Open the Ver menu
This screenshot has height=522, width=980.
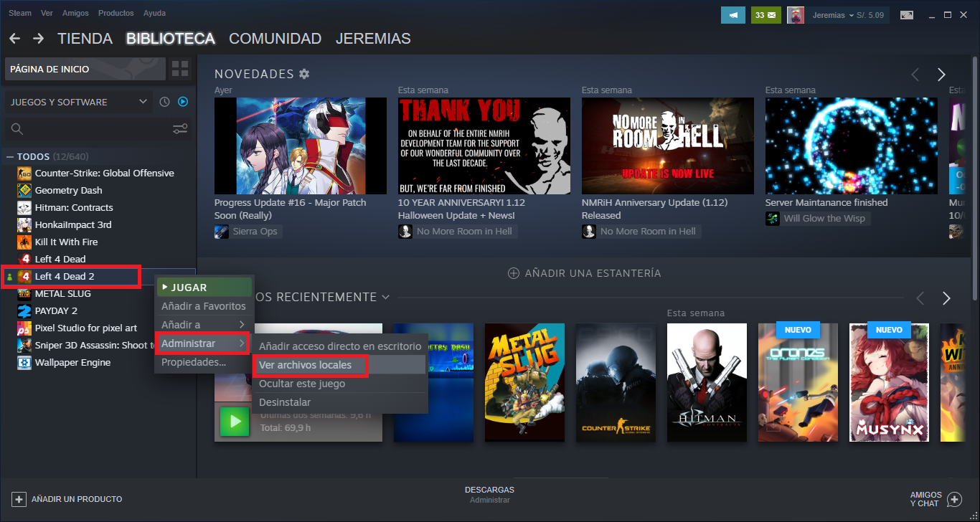coord(47,13)
